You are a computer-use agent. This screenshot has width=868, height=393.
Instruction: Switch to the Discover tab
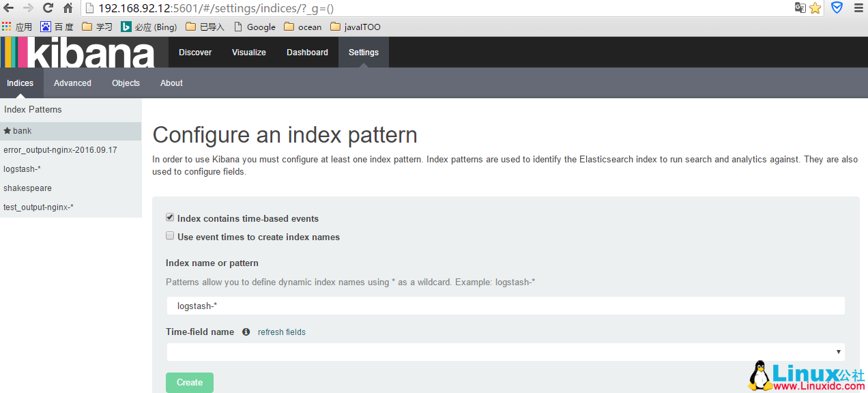tap(195, 53)
